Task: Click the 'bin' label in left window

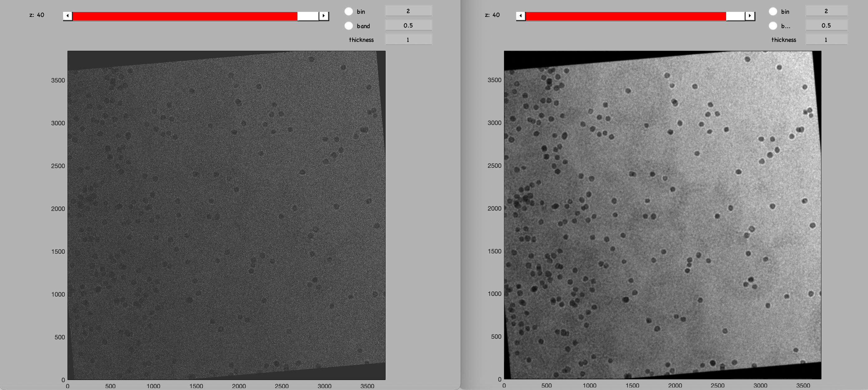Action: point(361,12)
